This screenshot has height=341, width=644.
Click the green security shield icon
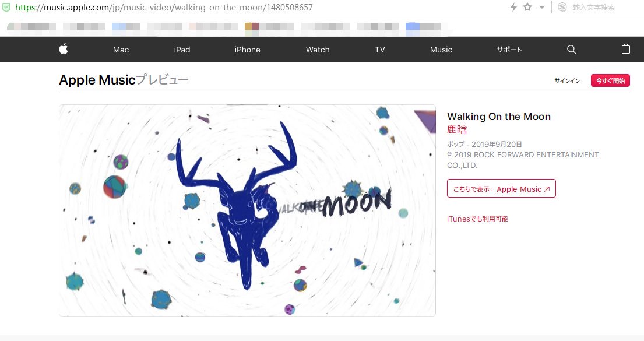point(6,8)
